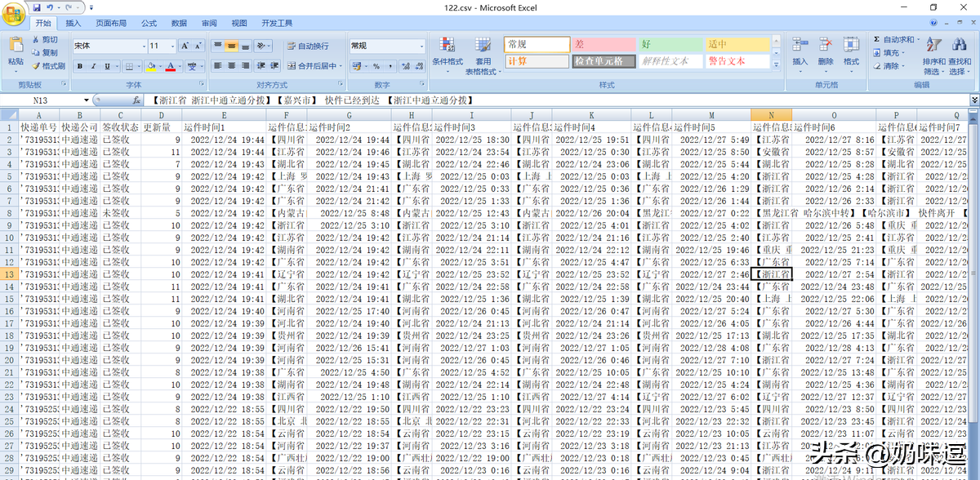Toggle middle vertical alignment

(x=231, y=46)
